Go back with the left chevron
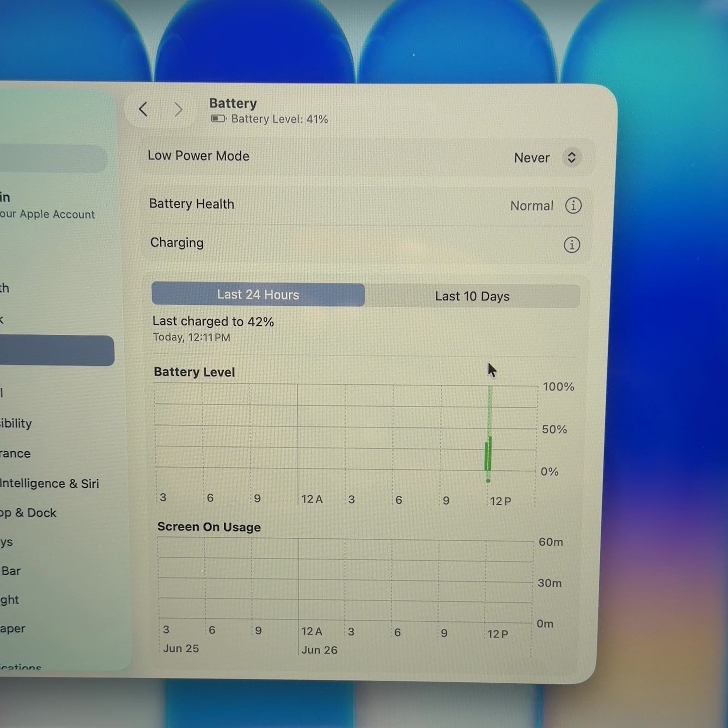The image size is (728, 728). pos(143,109)
